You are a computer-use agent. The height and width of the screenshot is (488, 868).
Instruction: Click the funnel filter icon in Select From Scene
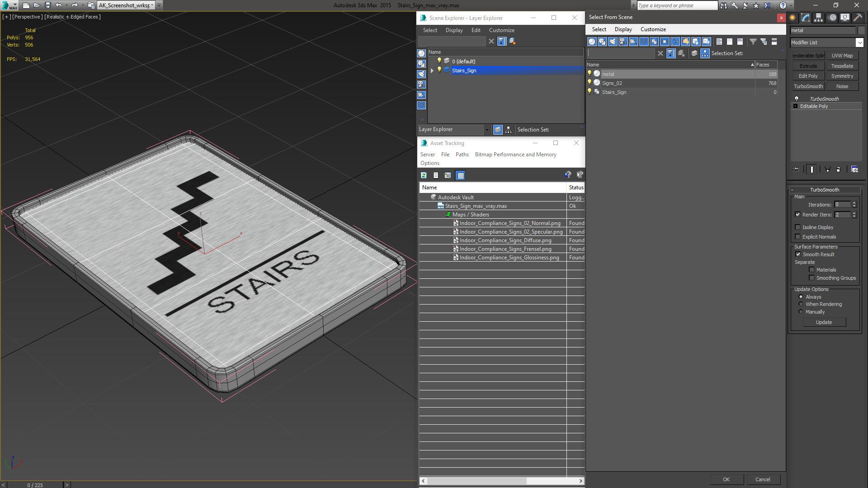pyautogui.click(x=753, y=42)
